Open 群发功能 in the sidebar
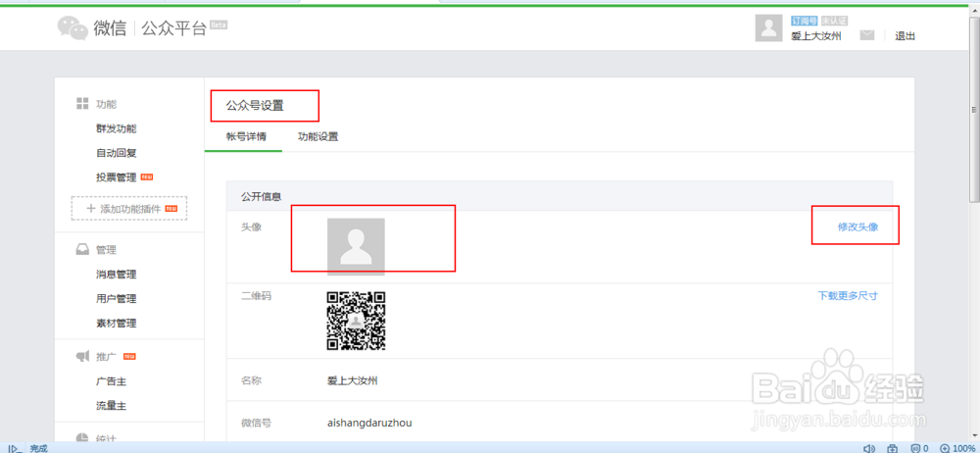Image resolution: width=980 pixels, height=453 pixels. [x=117, y=128]
